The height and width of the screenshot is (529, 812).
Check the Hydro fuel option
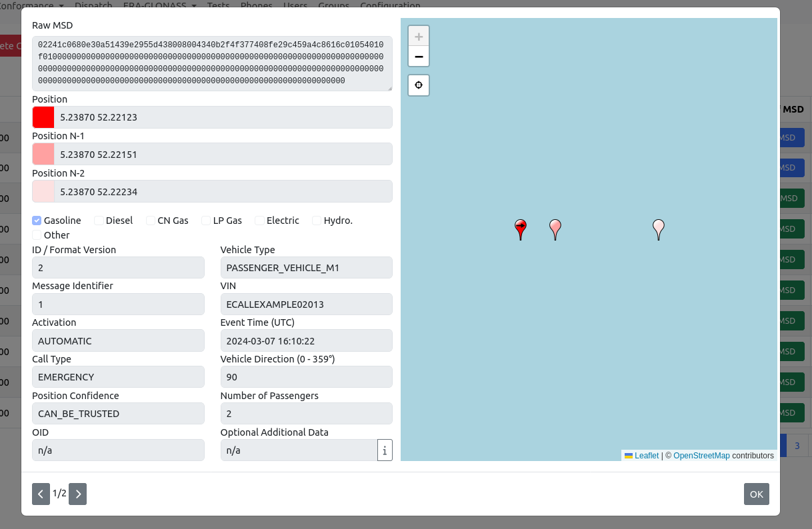(316, 220)
